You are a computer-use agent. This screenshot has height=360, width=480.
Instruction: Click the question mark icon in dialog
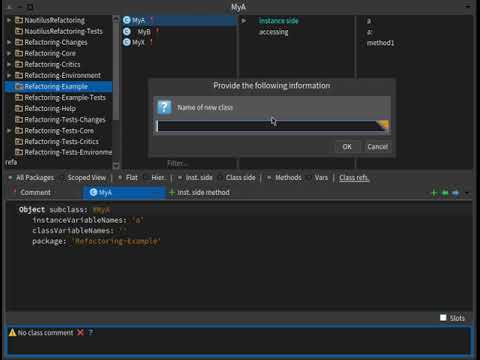pyautogui.click(x=164, y=107)
